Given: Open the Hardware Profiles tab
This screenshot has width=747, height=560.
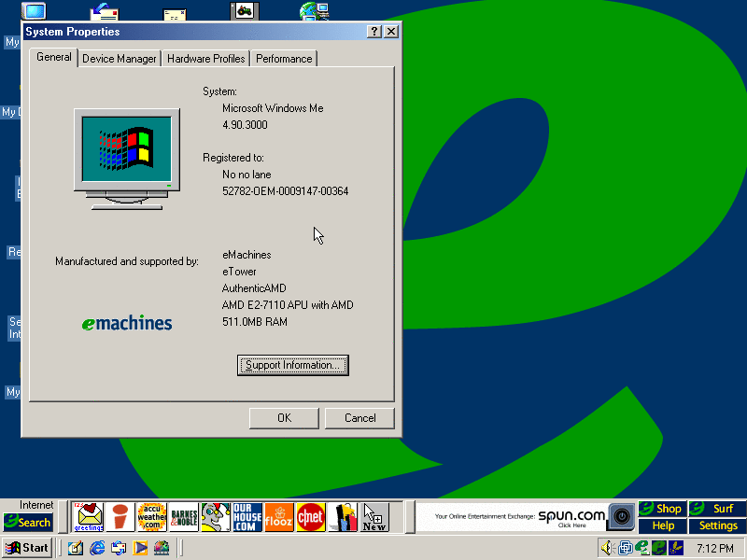Looking at the screenshot, I should click(x=206, y=59).
